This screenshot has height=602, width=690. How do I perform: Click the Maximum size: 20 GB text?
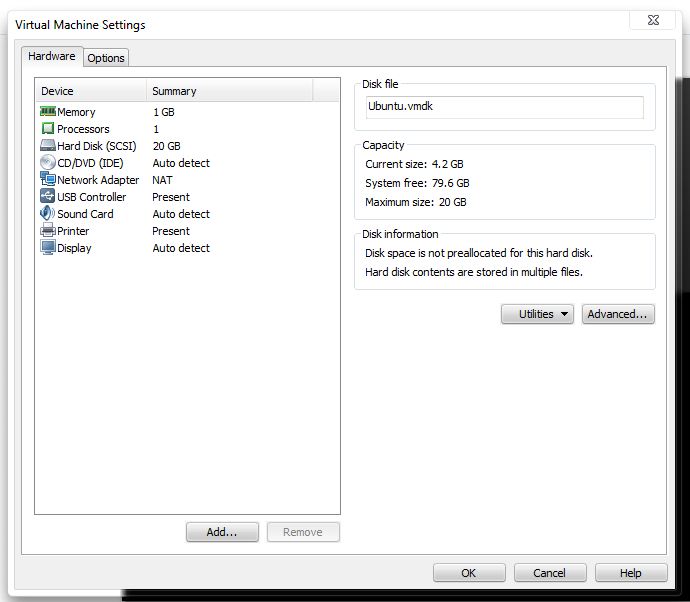(x=415, y=202)
